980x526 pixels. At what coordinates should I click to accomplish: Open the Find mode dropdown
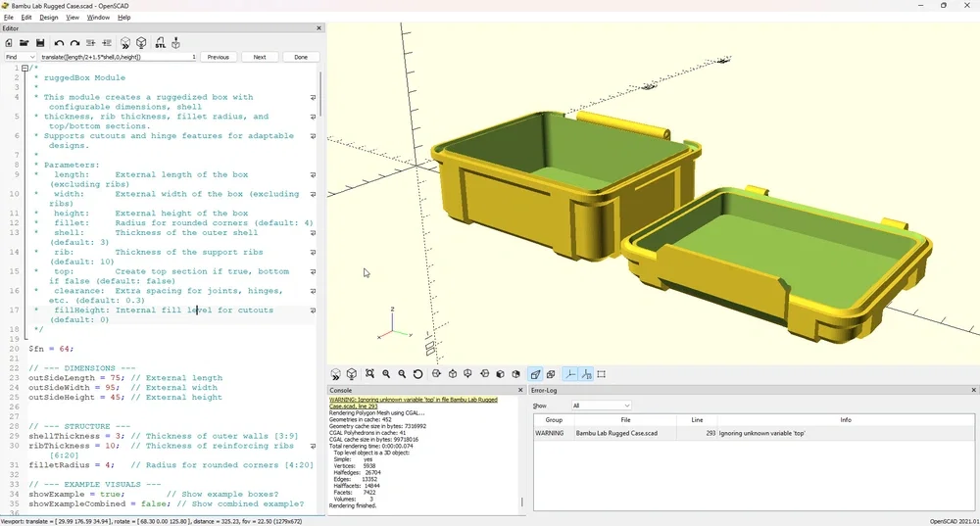[20, 57]
